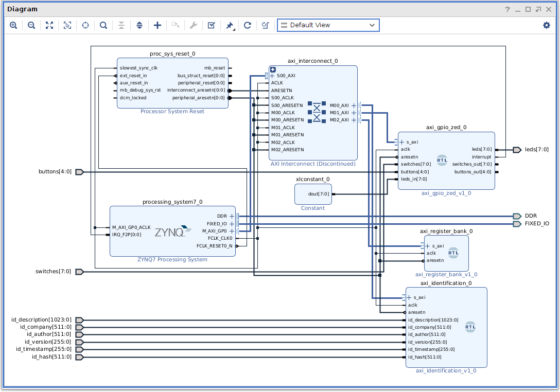Expand the DDR interface on processing_system7_0
The image size is (560, 392).
coord(232,216)
